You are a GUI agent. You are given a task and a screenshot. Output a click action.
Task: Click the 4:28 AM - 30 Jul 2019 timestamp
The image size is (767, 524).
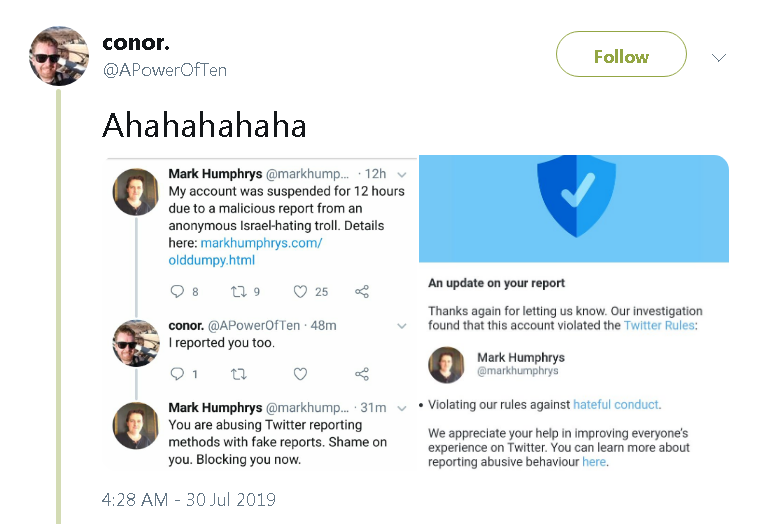click(x=189, y=499)
